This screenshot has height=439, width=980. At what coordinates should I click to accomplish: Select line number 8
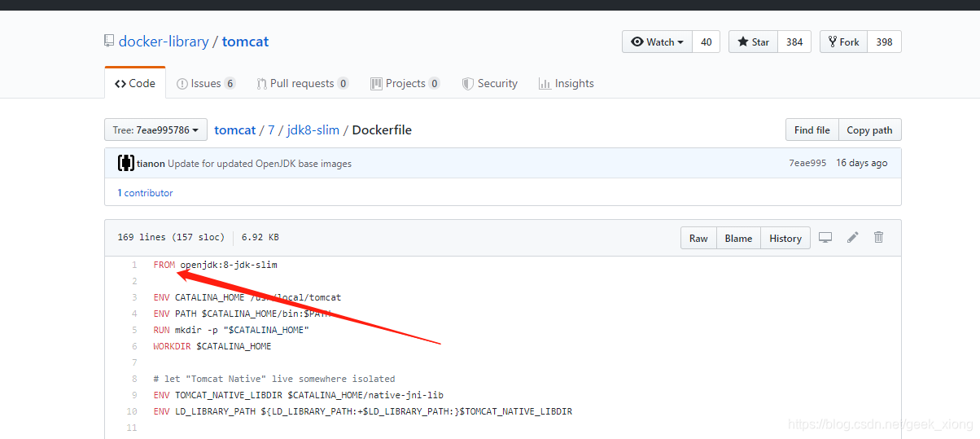135,379
